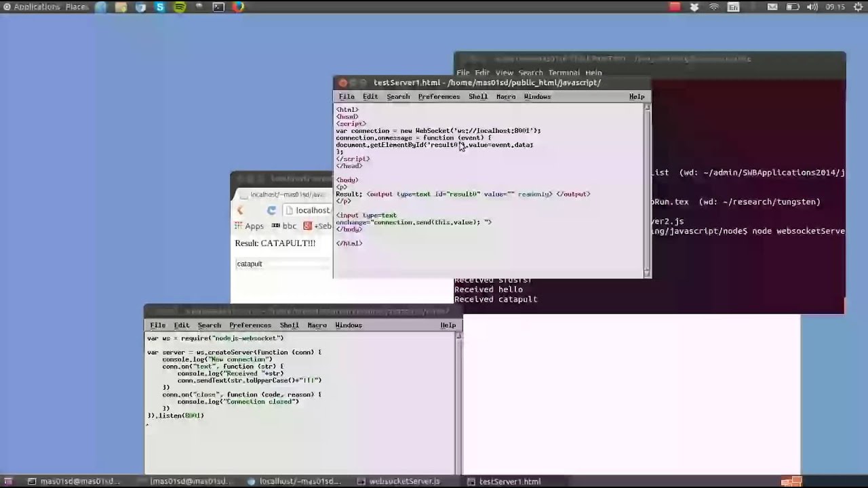868x488 pixels.
Task: Click the browser address bar showing localhost
Action: tap(307, 210)
